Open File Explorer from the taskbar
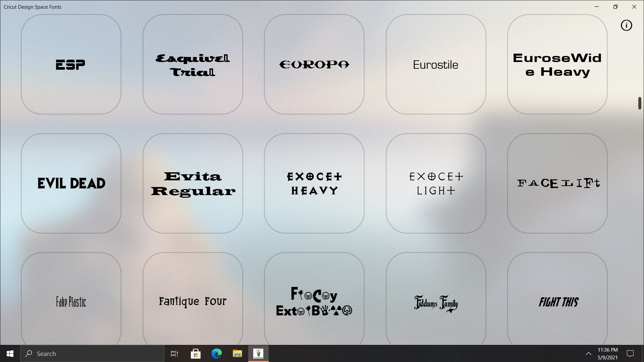This screenshot has height=362, width=644. (x=238, y=354)
